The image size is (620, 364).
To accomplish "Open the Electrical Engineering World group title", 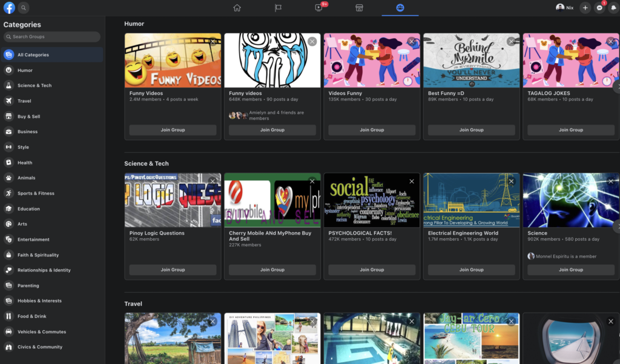I will 463,233.
